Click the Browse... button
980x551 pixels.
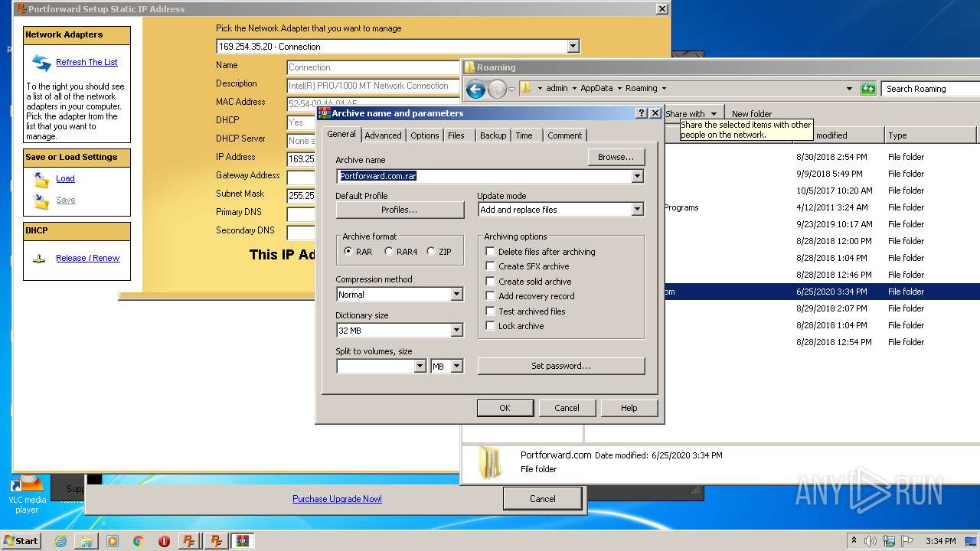click(x=616, y=157)
